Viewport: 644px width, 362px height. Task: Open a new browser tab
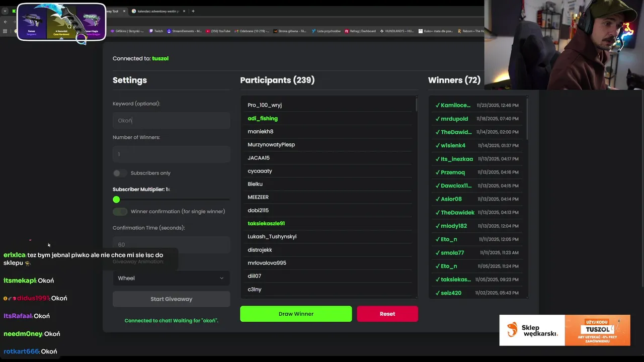(x=193, y=11)
